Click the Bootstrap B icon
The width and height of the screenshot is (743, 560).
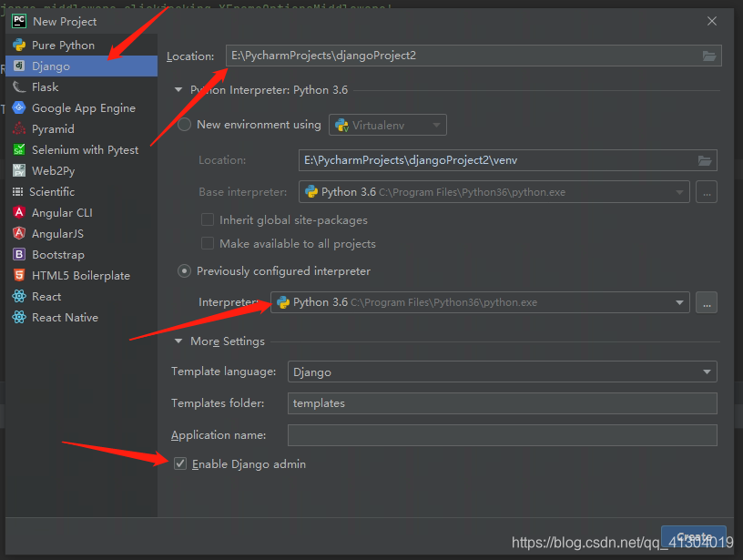pos(19,254)
